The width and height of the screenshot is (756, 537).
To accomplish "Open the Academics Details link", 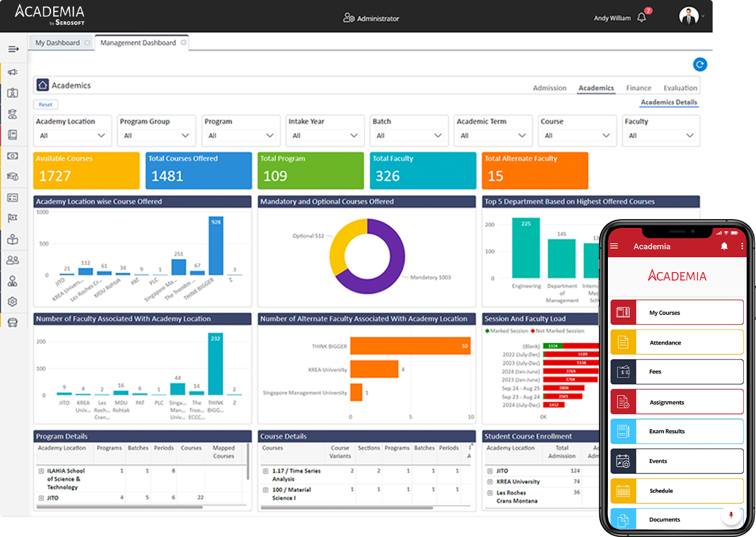I will pos(669,102).
